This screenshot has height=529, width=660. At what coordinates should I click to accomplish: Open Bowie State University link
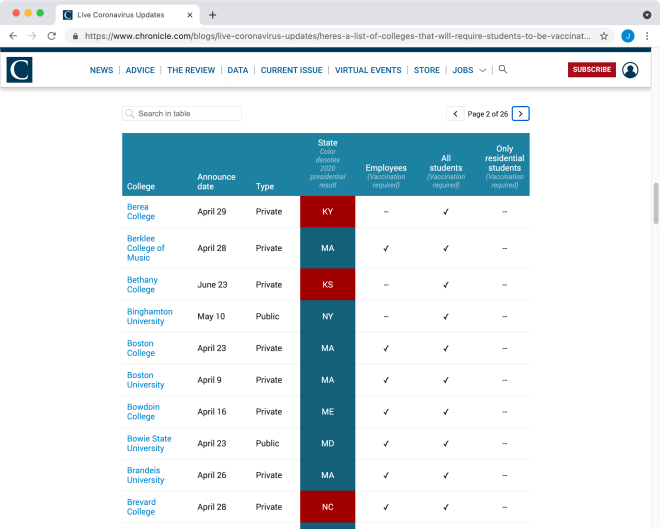(149, 444)
